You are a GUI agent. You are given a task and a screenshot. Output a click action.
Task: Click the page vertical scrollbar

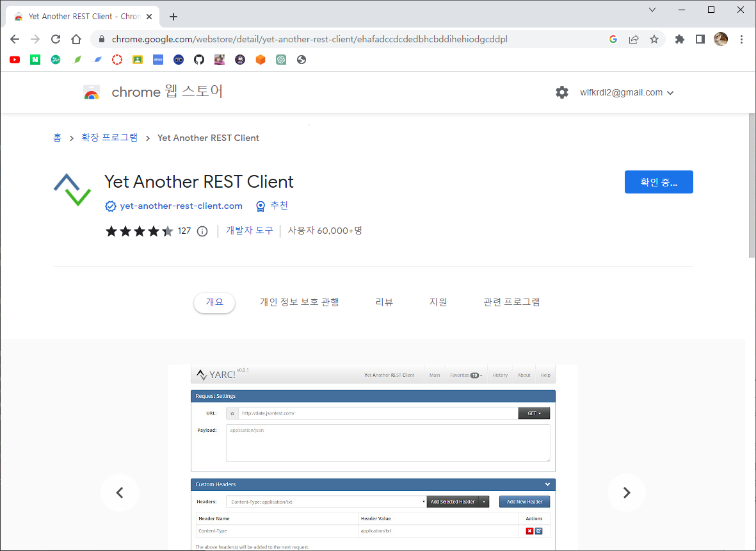click(x=752, y=186)
